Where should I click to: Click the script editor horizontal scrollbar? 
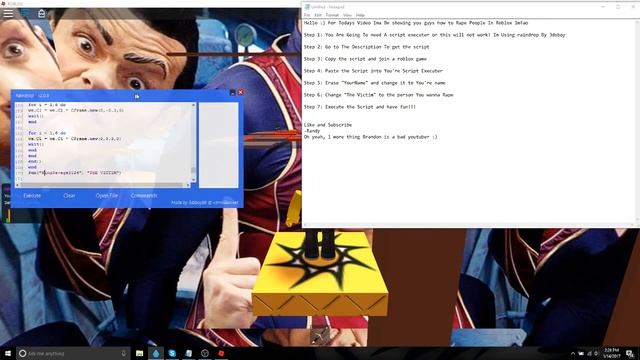103,185
